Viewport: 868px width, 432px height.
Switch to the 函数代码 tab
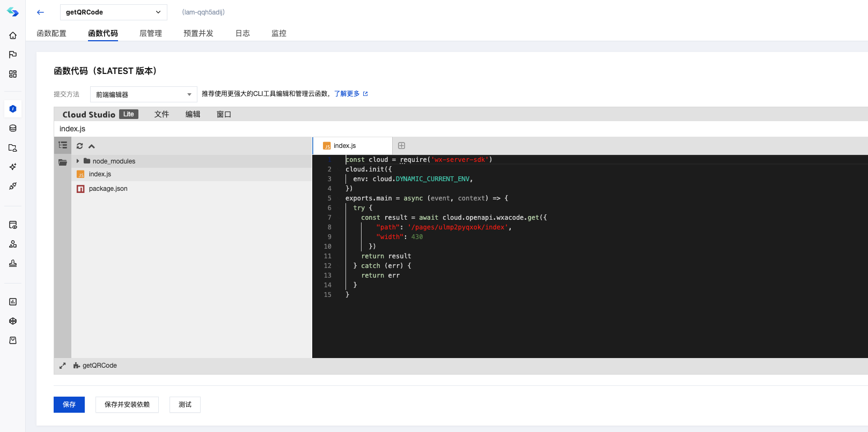tap(103, 33)
